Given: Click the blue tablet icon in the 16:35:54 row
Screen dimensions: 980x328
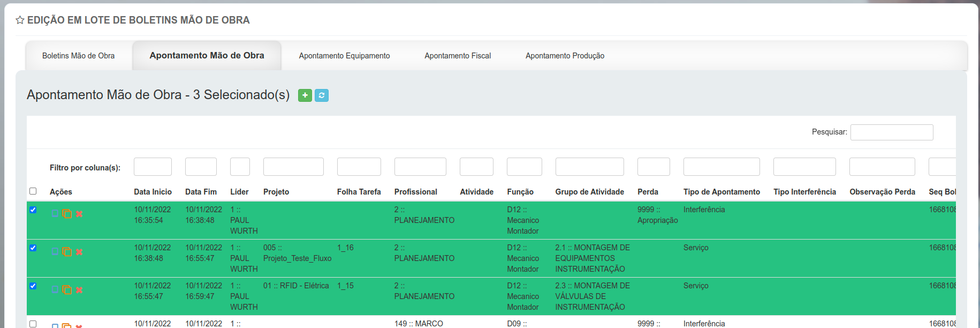Looking at the screenshot, I should click(55, 214).
